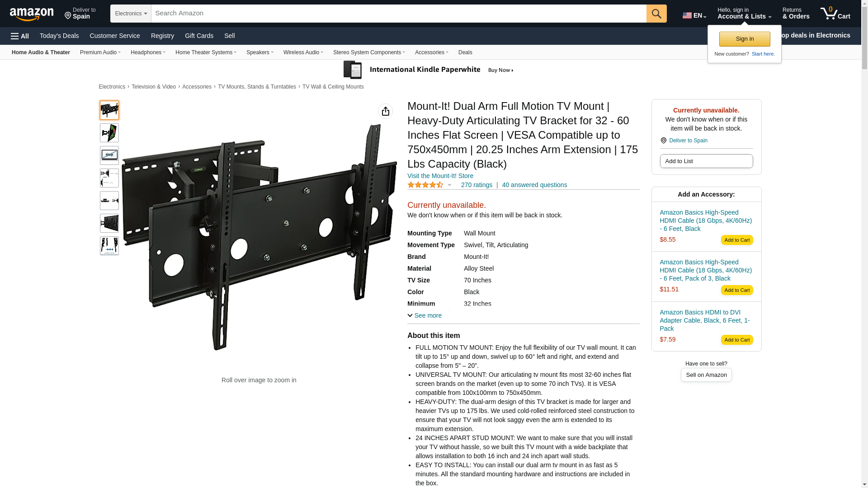This screenshot has height=488, width=868.
Task: Open Today's Deals menu item
Action: coord(59,36)
